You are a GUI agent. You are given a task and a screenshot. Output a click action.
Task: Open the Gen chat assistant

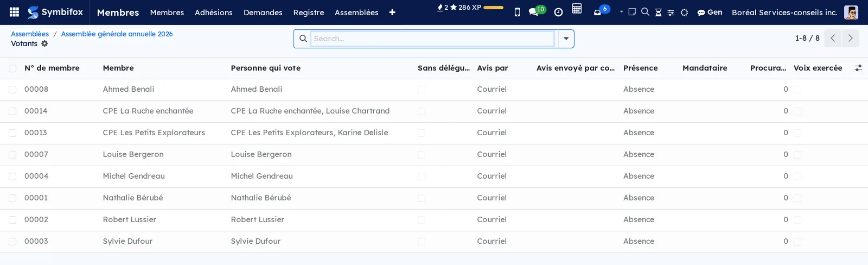[710, 12]
